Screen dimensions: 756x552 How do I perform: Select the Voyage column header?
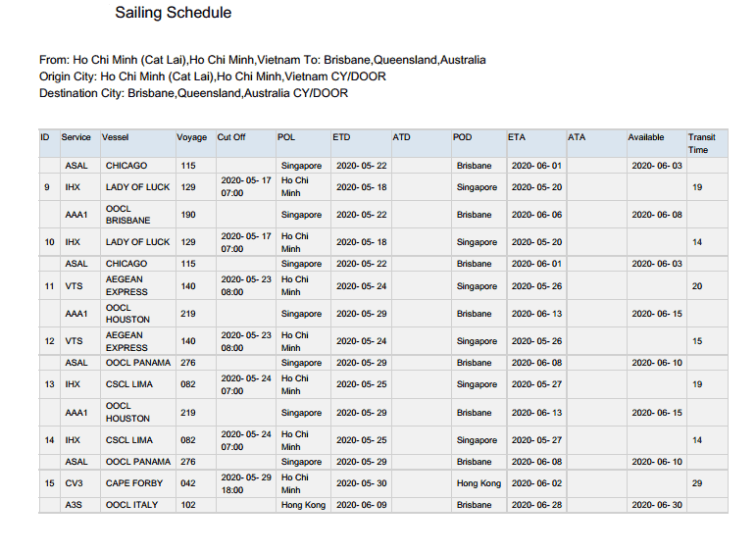click(191, 138)
